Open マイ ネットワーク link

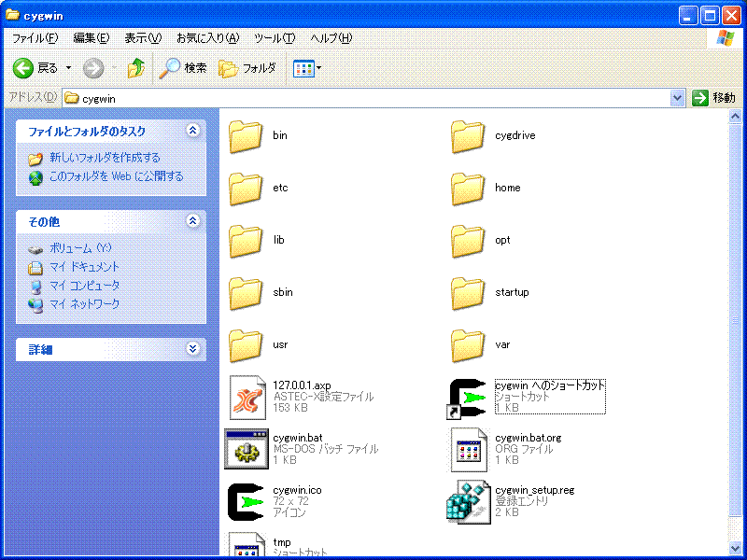tap(85, 304)
